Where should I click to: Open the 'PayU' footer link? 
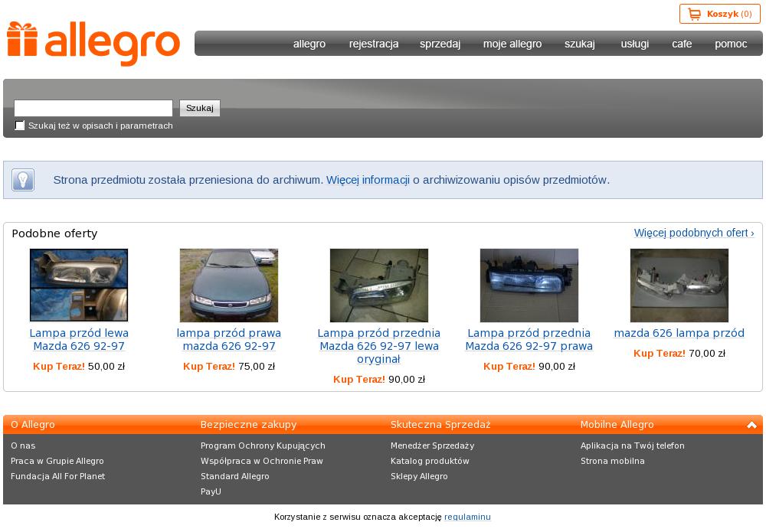tap(211, 491)
